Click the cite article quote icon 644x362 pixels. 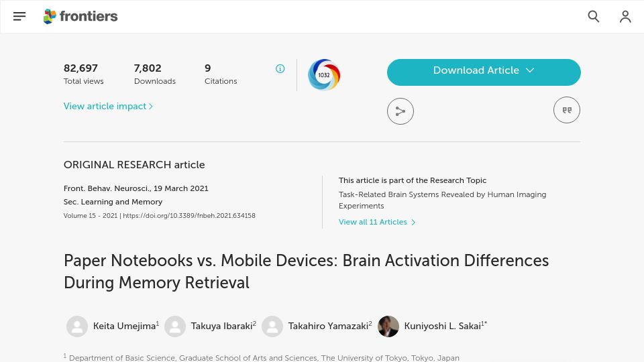click(x=567, y=110)
